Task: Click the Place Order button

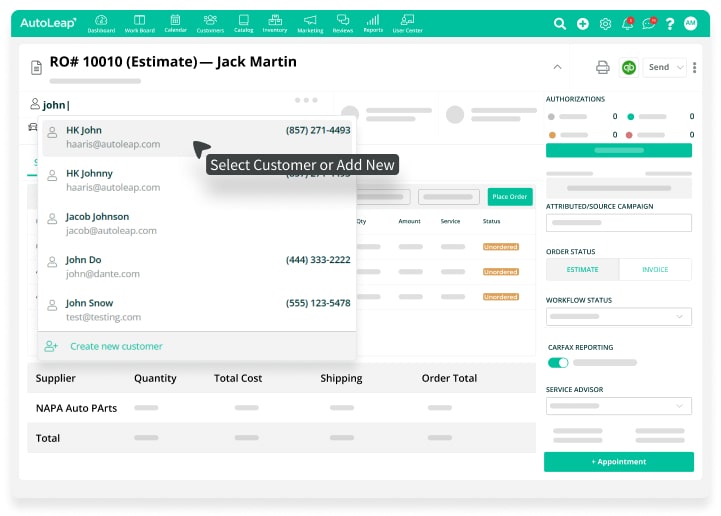Action: tap(509, 197)
